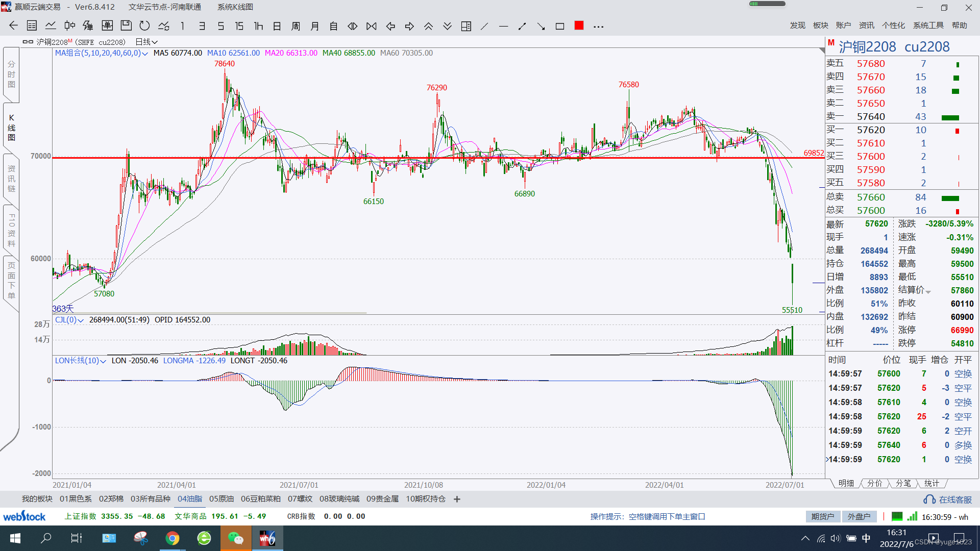Click the refresh circular arrow icon
Viewport: 980px width, 551px height.
pyautogui.click(x=145, y=26)
